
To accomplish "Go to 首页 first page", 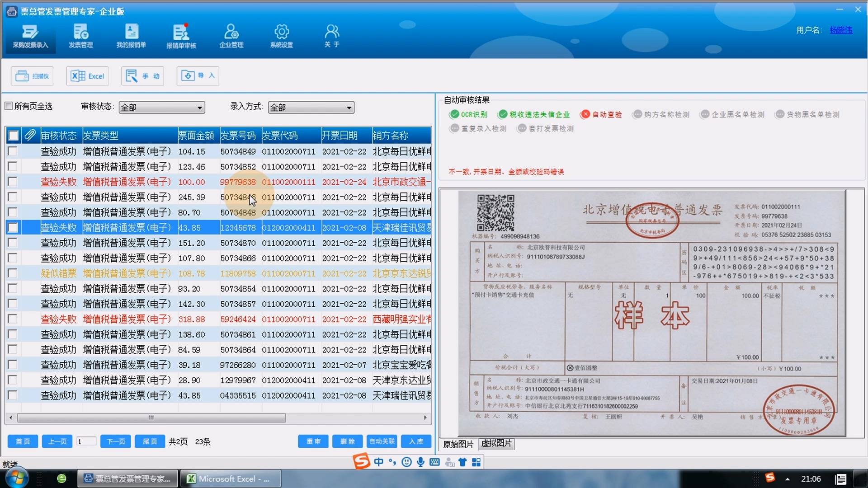I will (x=23, y=441).
